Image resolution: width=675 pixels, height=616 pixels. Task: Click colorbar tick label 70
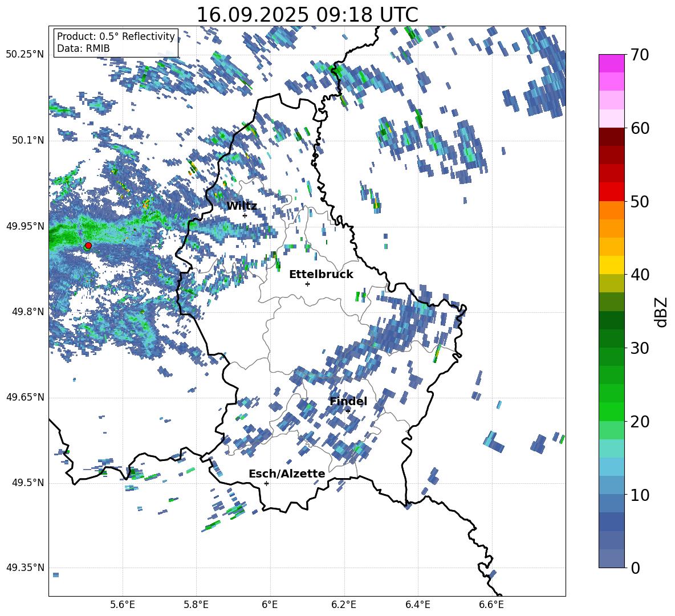click(639, 55)
